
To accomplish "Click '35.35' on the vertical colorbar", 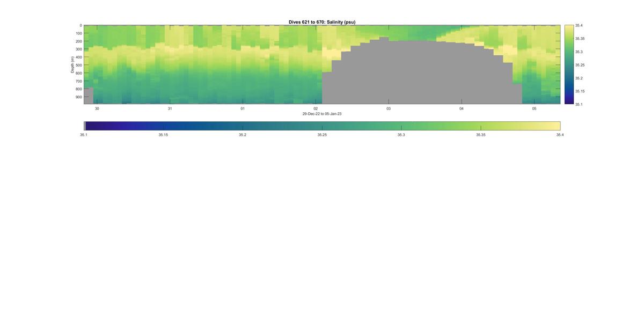I will click(580, 39).
